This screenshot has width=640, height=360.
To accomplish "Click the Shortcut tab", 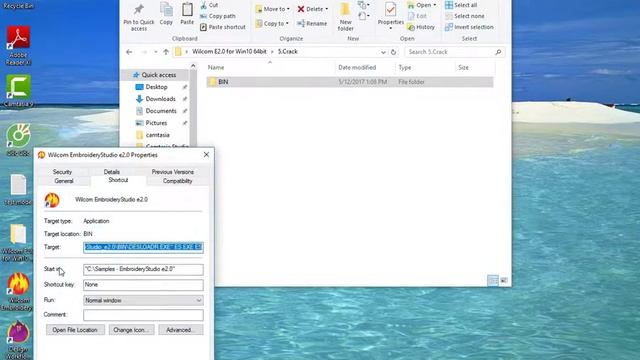I will tap(118, 180).
